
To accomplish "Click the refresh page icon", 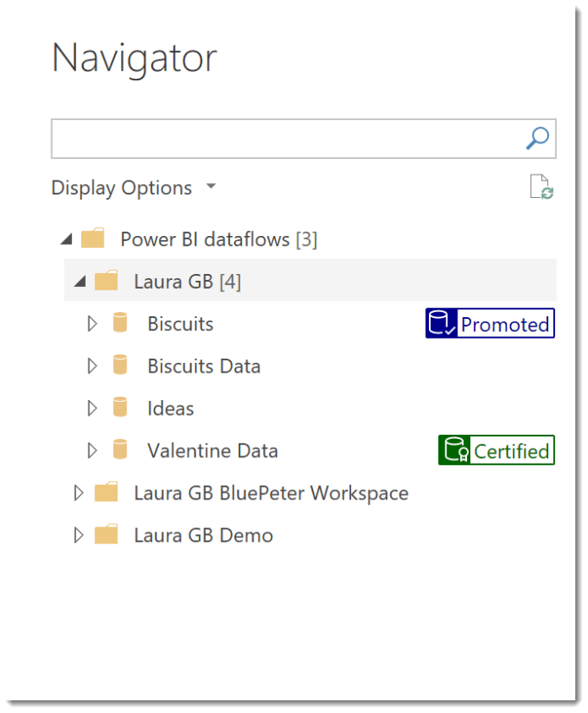I will point(541,187).
